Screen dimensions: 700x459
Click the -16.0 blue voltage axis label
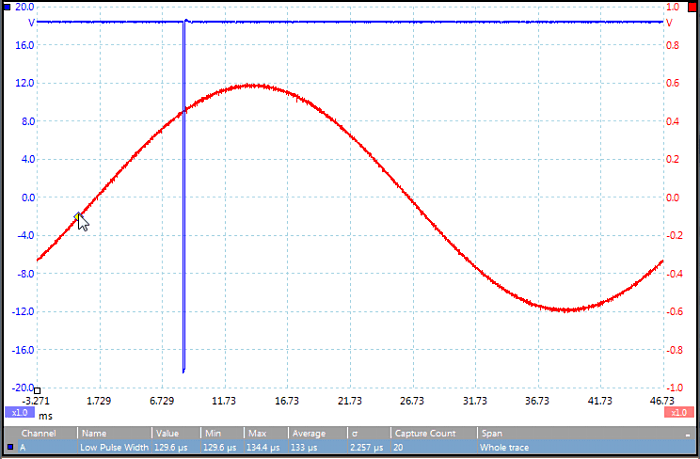[x=23, y=350]
